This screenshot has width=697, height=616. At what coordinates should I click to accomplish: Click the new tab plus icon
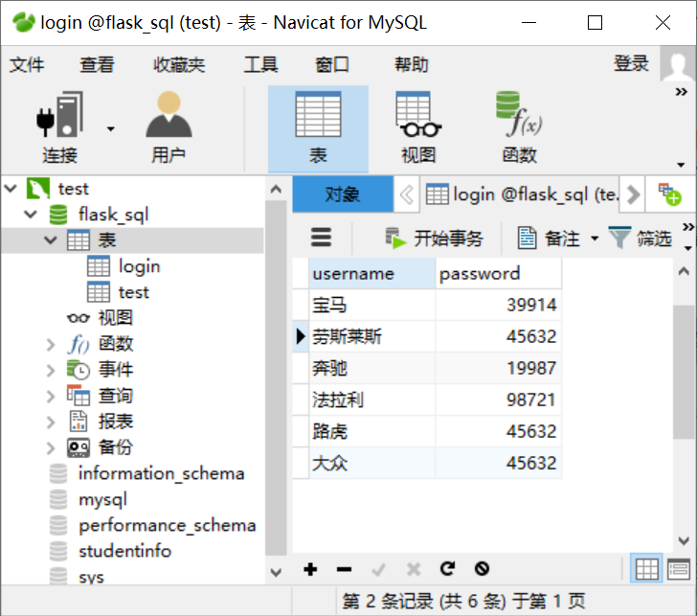(x=669, y=194)
